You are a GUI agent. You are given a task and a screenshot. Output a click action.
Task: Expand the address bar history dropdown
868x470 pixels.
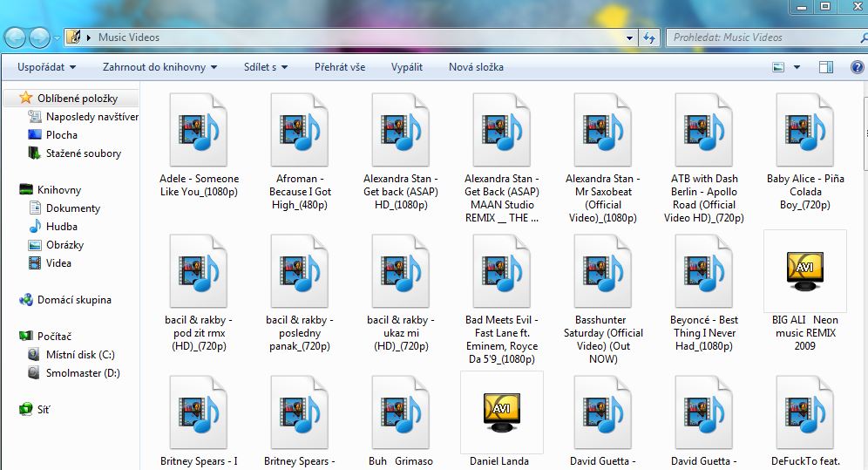629,37
